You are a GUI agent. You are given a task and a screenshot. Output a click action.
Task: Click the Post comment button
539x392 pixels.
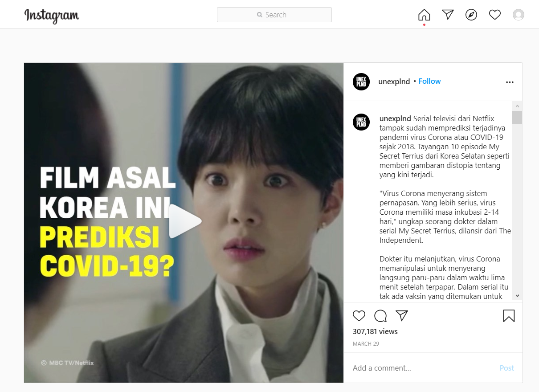coord(507,368)
